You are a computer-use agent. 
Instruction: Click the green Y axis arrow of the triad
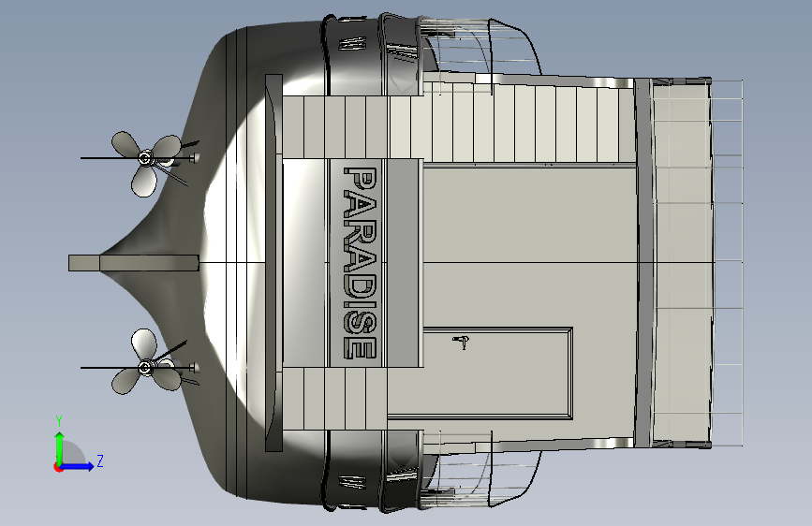pyautogui.click(x=60, y=449)
